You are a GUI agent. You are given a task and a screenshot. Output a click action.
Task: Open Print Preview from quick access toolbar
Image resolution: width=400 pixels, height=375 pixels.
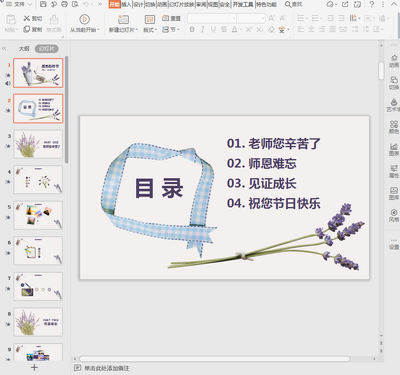[75, 4]
